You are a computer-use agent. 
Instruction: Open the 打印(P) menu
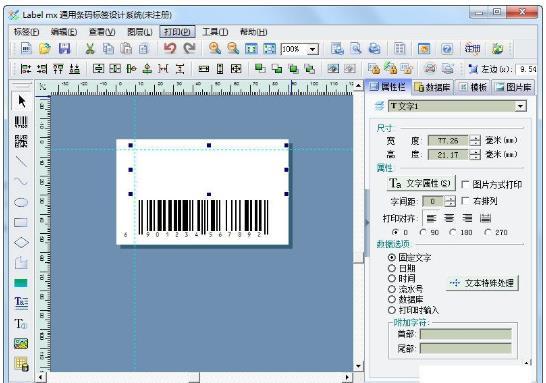[177, 32]
